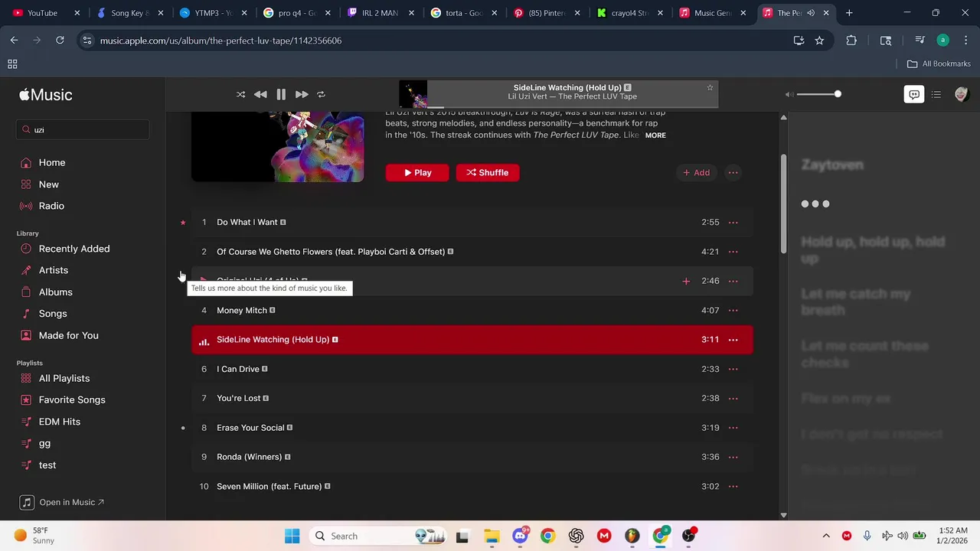Open album more options menu

(733, 173)
